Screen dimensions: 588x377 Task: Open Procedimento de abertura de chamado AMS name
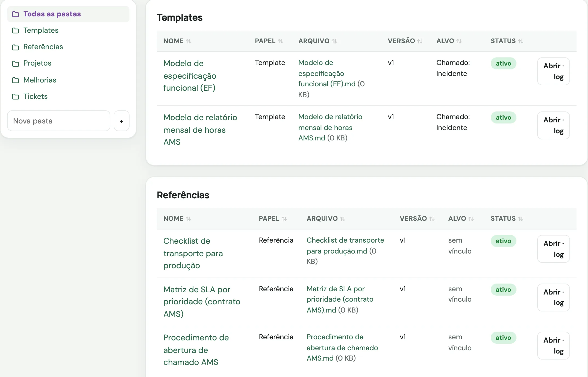click(196, 350)
